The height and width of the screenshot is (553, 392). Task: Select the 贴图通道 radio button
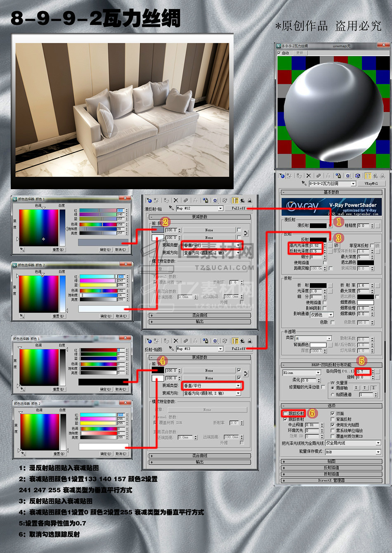point(333,394)
